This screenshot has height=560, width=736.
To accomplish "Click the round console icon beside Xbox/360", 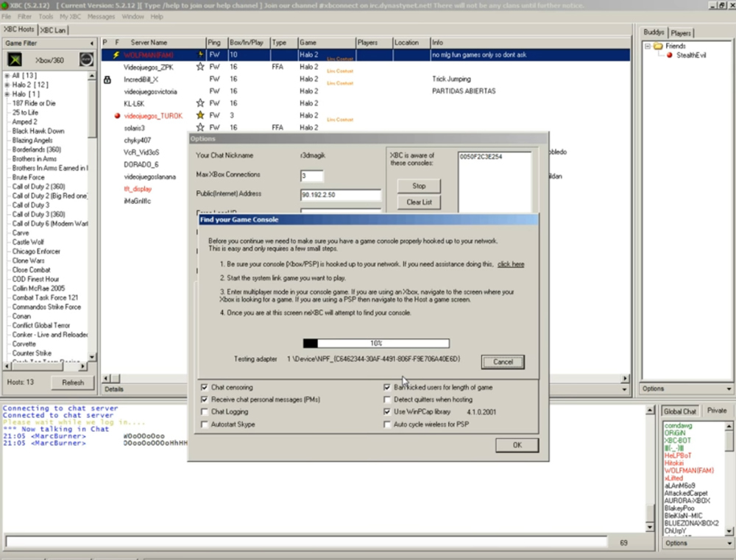I will pos(86,60).
